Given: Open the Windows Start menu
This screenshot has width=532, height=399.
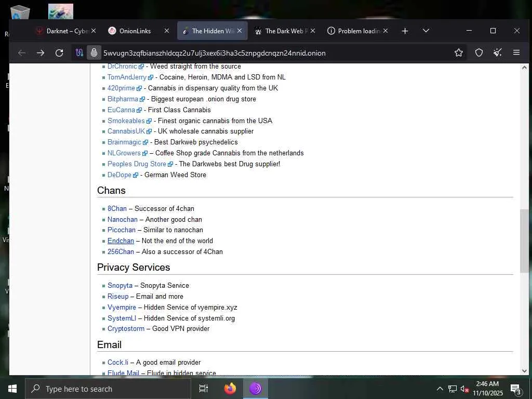Looking at the screenshot, I should coord(12,389).
